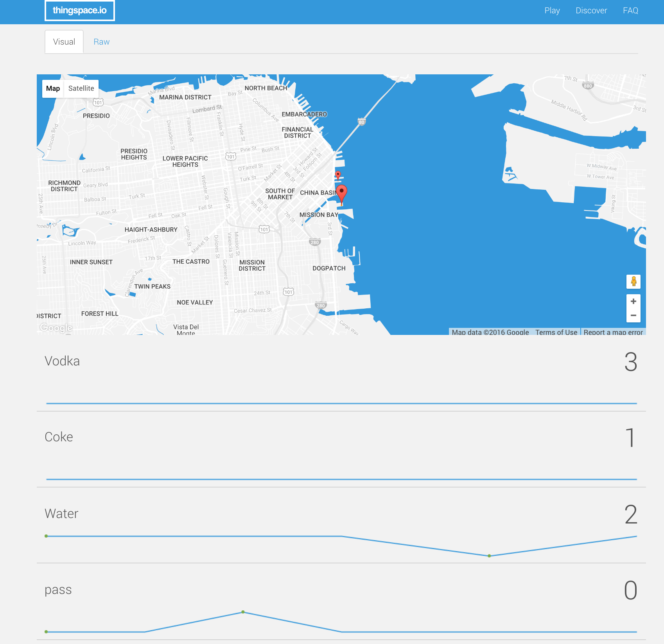Open Google Maps Terms of Use
Screen dimensions: 664x644
[556, 332]
